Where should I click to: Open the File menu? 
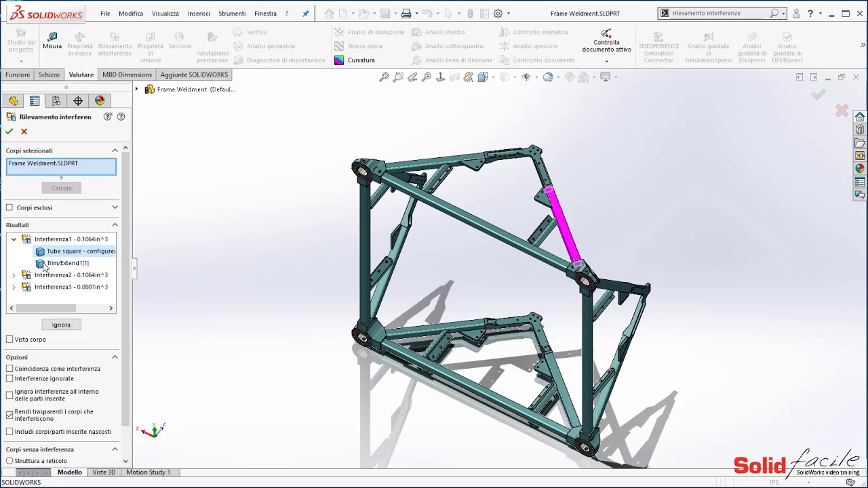click(105, 14)
